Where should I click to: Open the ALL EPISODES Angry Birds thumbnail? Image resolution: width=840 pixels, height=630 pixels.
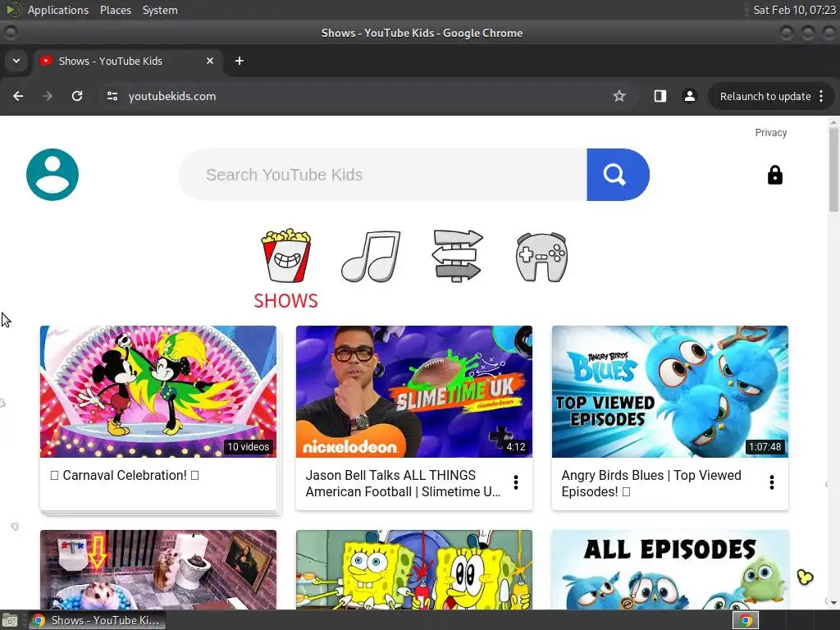click(669, 569)
